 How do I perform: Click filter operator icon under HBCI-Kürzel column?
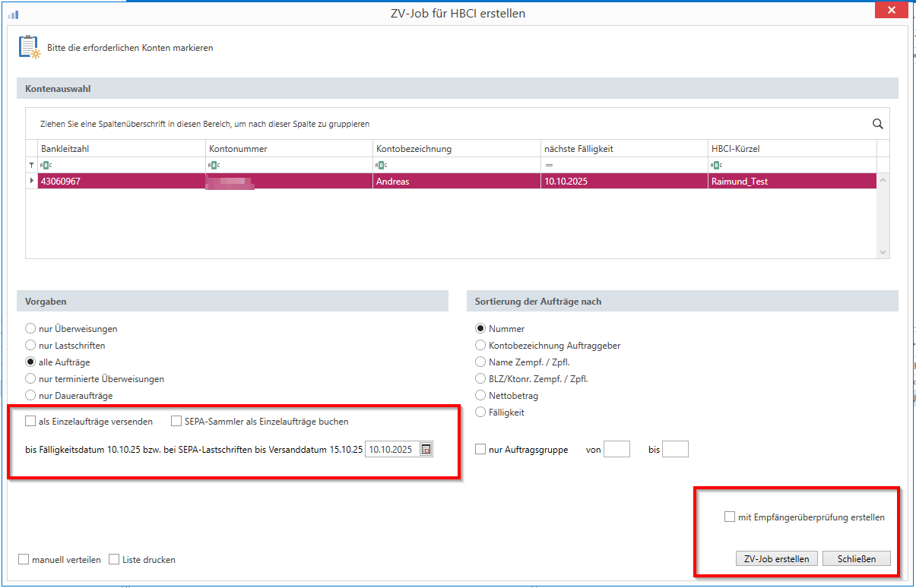pos(715,165)
